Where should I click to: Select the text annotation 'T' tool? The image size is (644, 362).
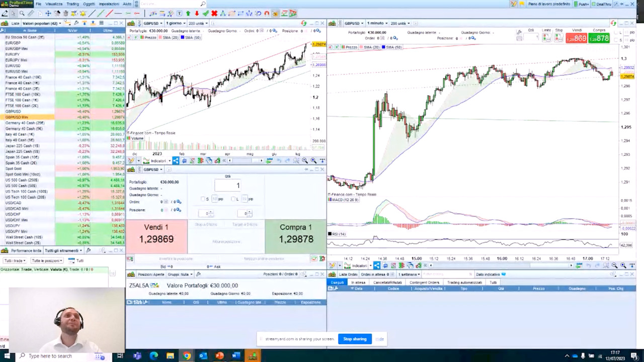click(180, 14)
